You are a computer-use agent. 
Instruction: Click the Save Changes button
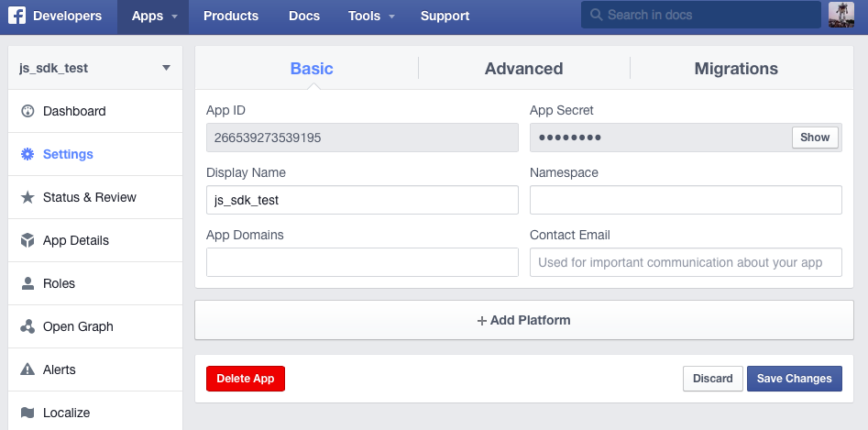(x=795, y=379)
